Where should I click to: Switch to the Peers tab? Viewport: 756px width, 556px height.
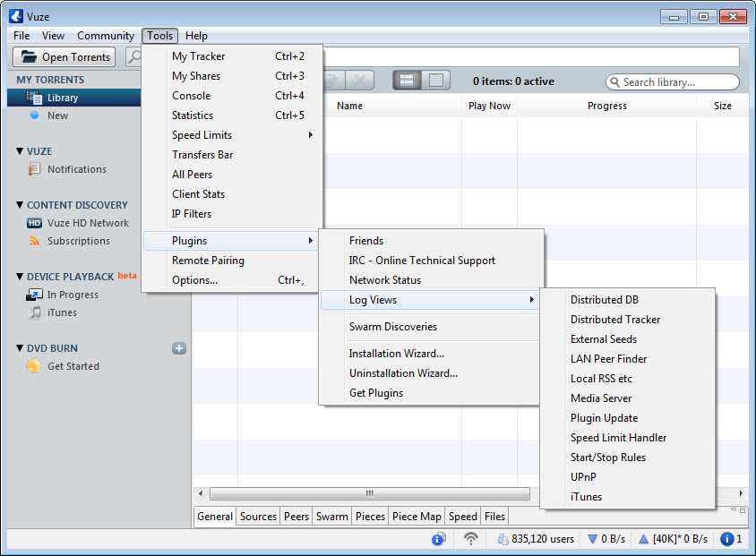coord(296,517)
